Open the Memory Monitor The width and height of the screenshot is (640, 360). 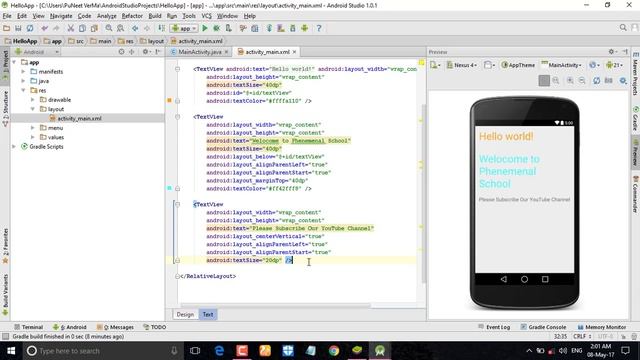point(602,327)
